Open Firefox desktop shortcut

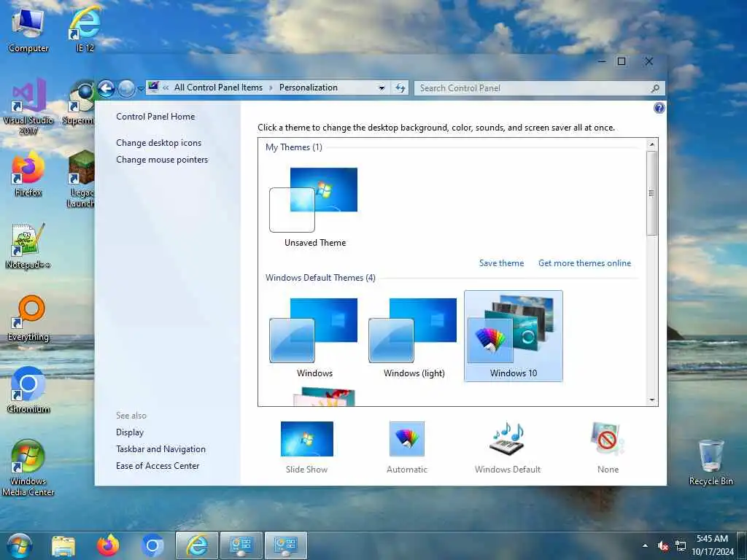pyautogui.click(x=28, y=174)
